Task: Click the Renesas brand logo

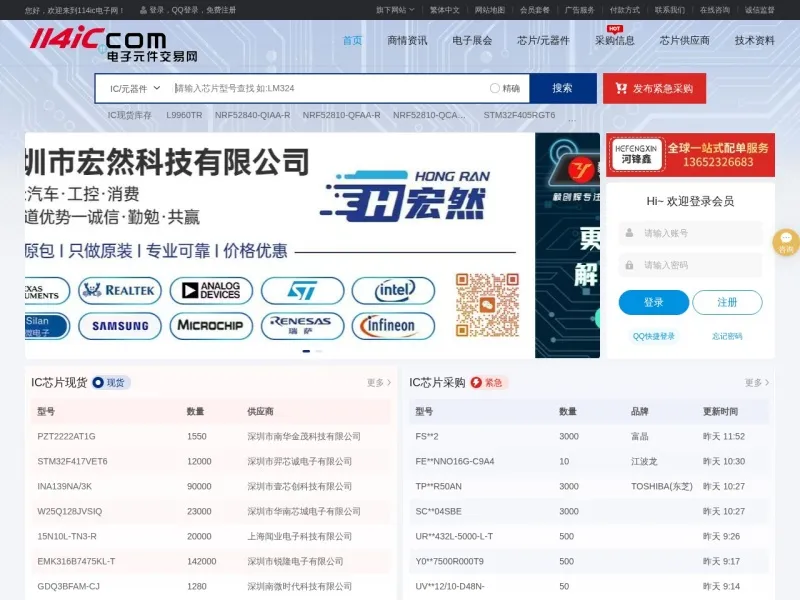Action: pos(303,326)
